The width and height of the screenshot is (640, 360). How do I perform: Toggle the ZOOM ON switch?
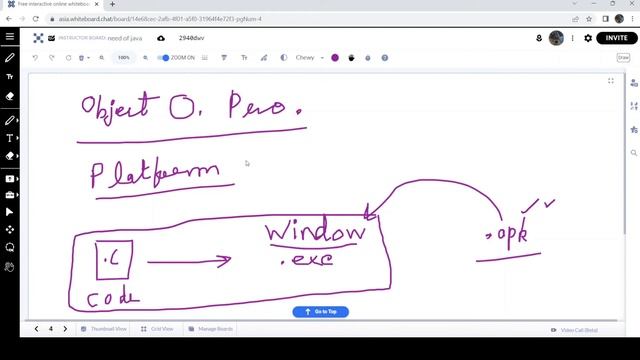pyautogui.click(x=163, y=58)
